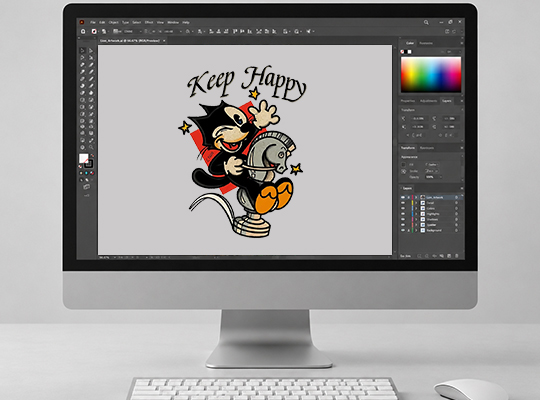Open the Color panel options menu icon
Image resolution: width=540 pixels, height=400 pixels.
click(462, 43)
